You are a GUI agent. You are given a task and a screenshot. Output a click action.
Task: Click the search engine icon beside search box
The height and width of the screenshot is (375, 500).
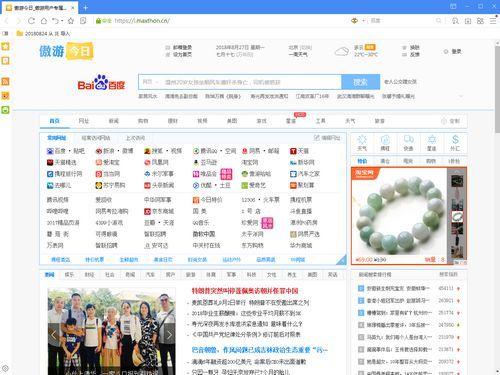[354, 21]
